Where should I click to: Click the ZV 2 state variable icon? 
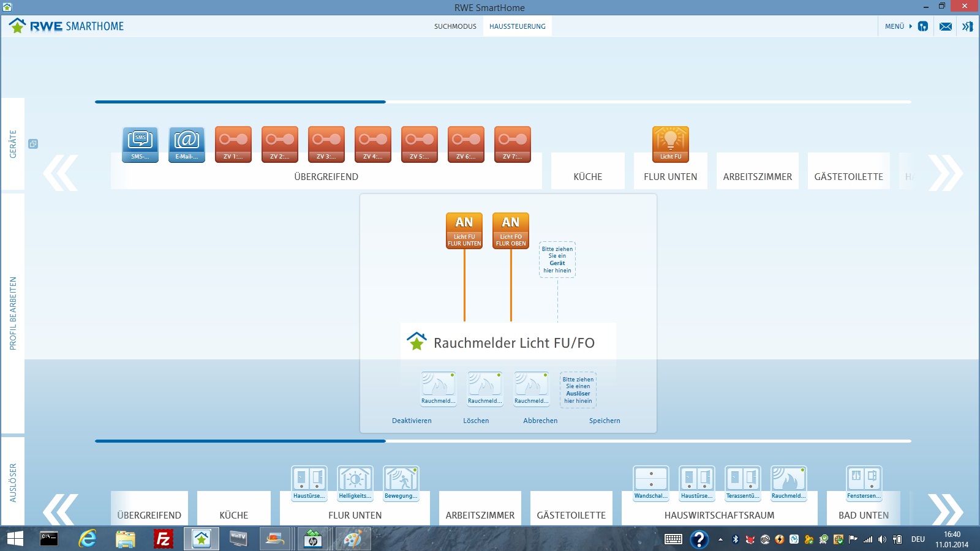click(x=280, y=144)
